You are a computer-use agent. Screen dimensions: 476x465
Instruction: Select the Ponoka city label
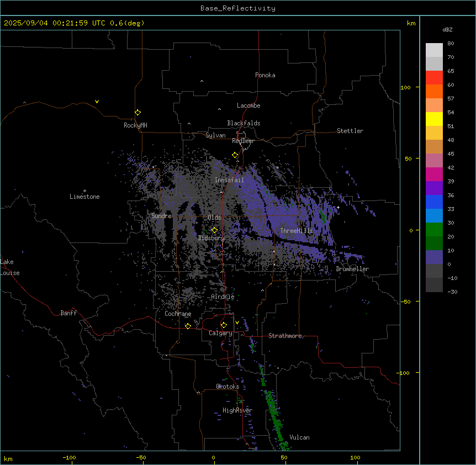pyautogui.click(x=265, y=75)
